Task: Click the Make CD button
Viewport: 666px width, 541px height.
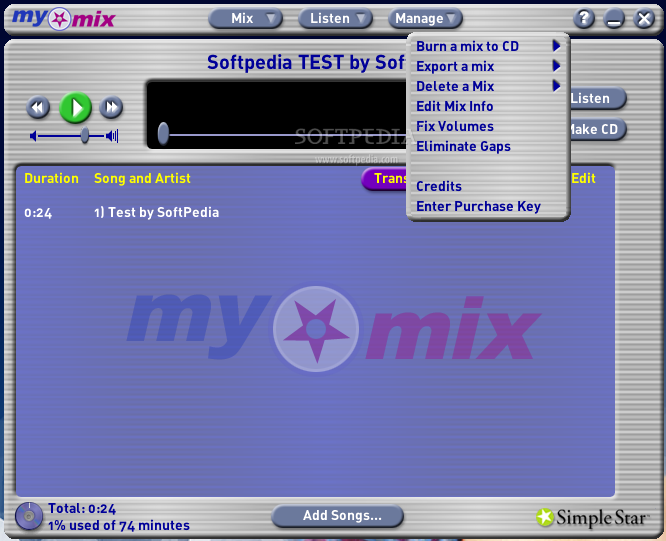Action: coord(598,129)
